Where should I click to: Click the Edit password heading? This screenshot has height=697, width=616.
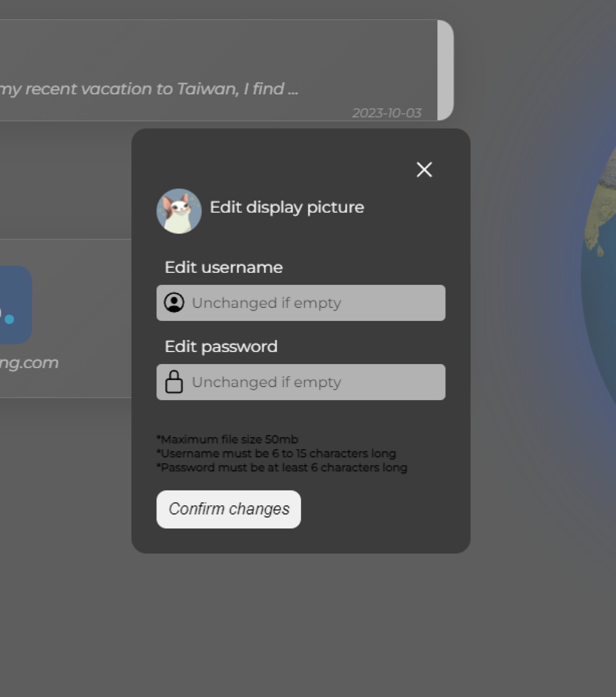pos(221,347)
